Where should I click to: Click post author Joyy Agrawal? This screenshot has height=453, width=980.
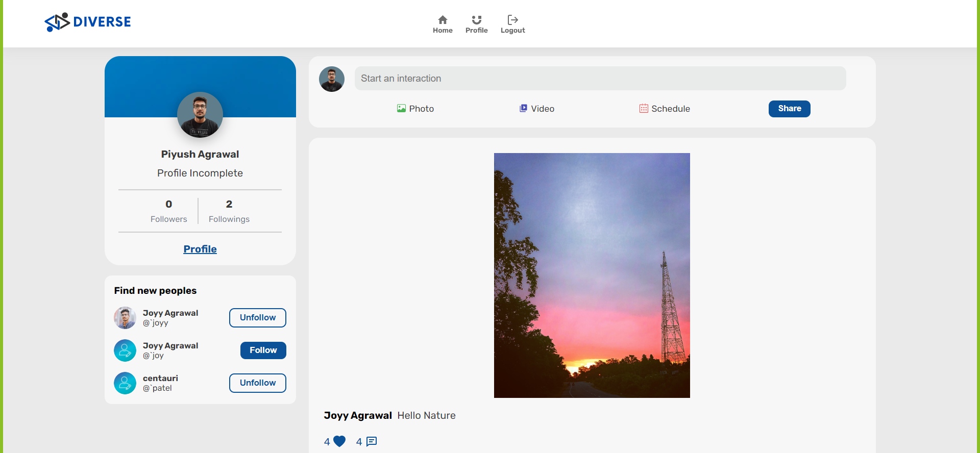point(358,415)
